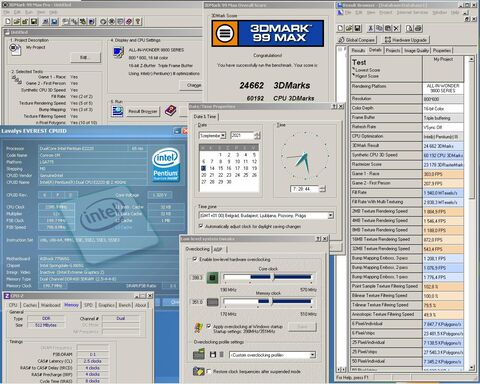Open the Image Quality tab
480x384 pixels.
pyautogui.click(x=416, y=50)
